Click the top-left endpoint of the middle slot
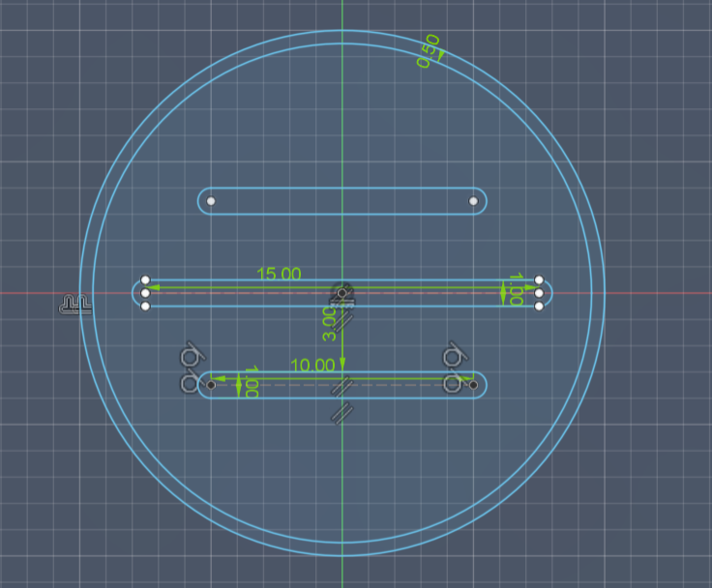Screen dimensions: 712x588 [x=145, y=279]
